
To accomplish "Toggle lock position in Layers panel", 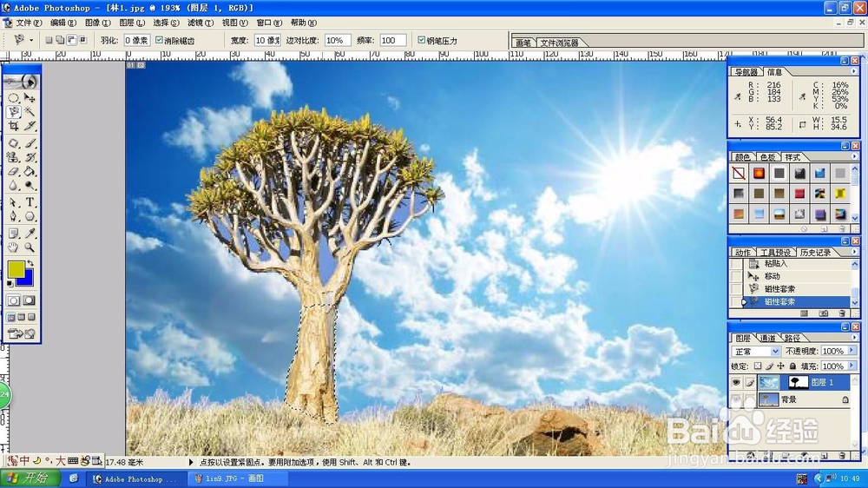I will 780,366.
